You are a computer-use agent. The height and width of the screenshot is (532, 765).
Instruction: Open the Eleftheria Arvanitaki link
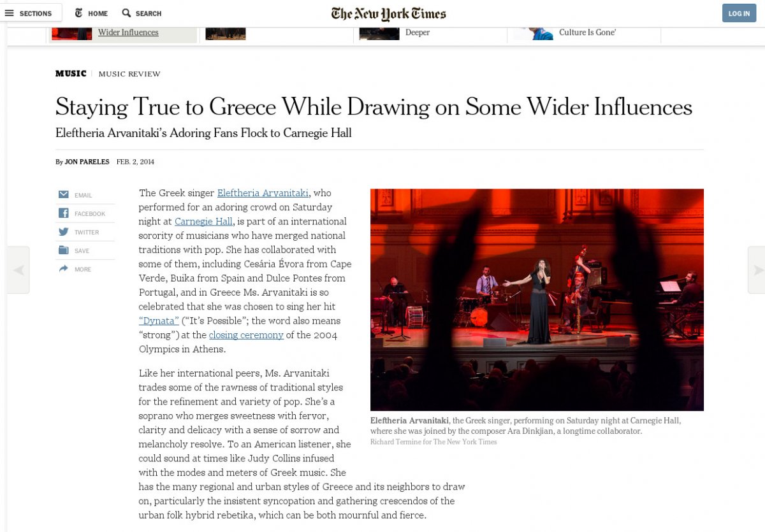(x=263, y=193)
